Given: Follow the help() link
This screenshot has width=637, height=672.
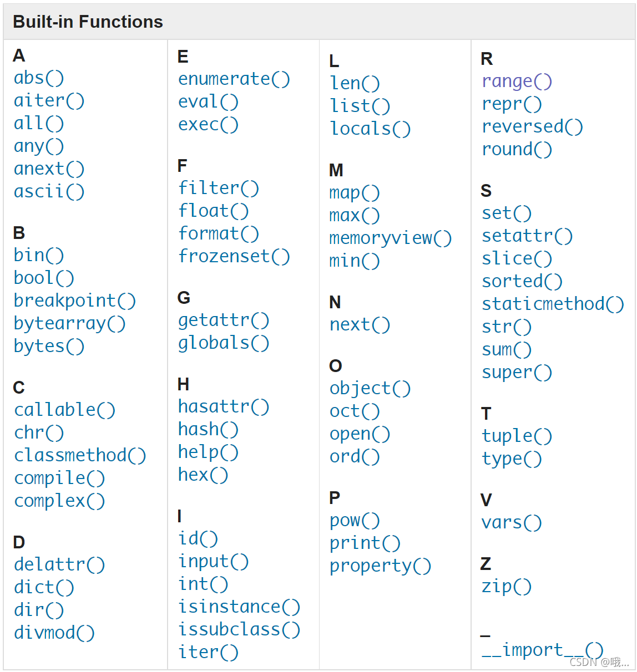Looking at the screenshot, I should tap(208, 452).
